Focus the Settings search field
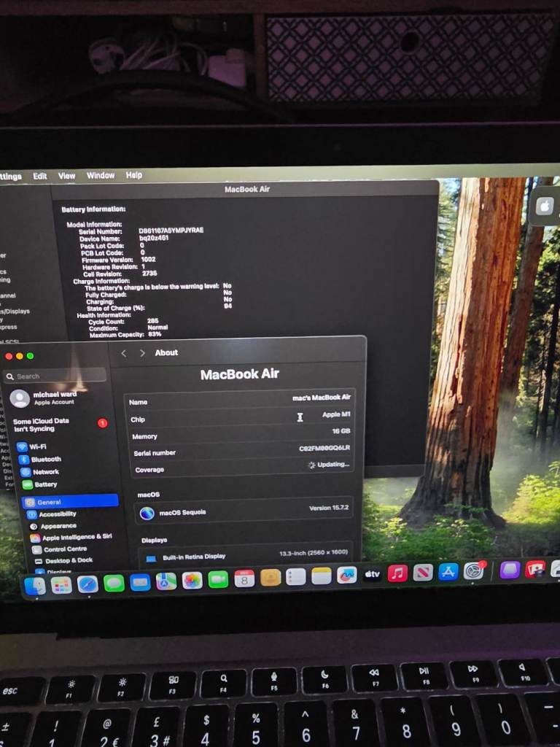The width and height of the screenshot is (560, 747). [x=55, y=376]
